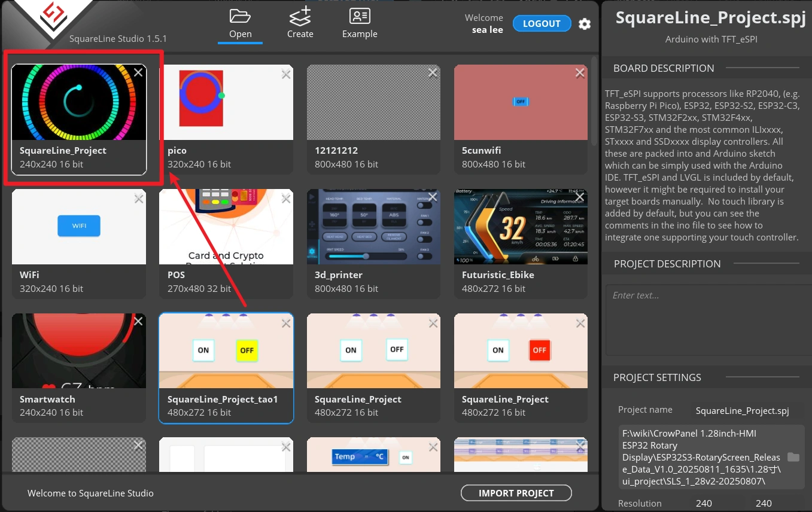812x512 pixels.
Task: Select the Smartwatch project thumbnail
Action: [x=79, y=351]
